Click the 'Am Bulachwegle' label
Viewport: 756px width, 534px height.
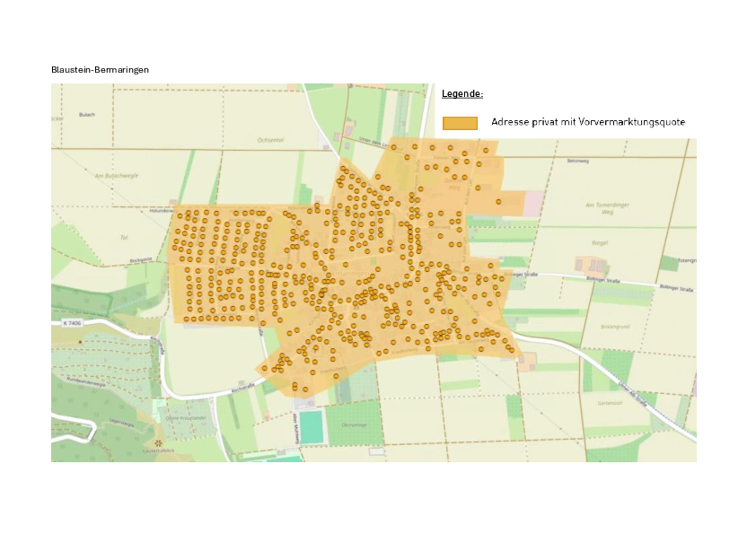click(116, 175)
